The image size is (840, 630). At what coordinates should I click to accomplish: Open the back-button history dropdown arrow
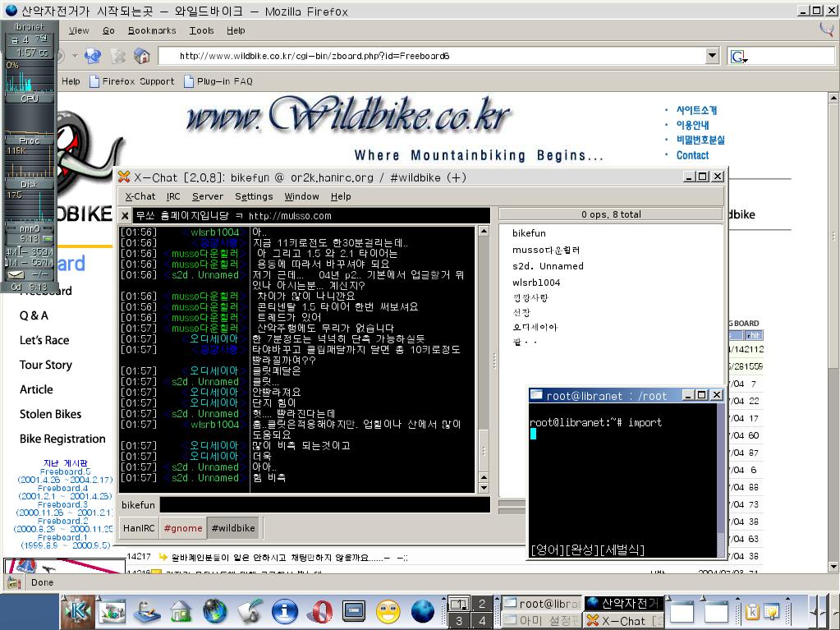(x=75, y=56)
